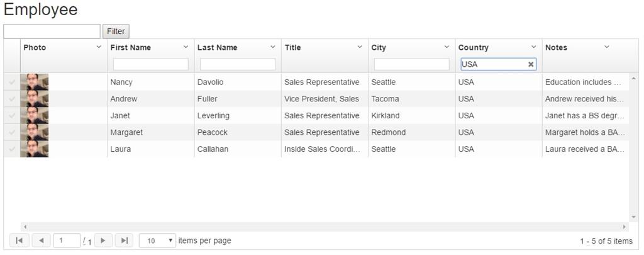Viewport: 644px width, 255px height.
Task: Click Janet's photo thumbnail
Action: tap(34, 116)
